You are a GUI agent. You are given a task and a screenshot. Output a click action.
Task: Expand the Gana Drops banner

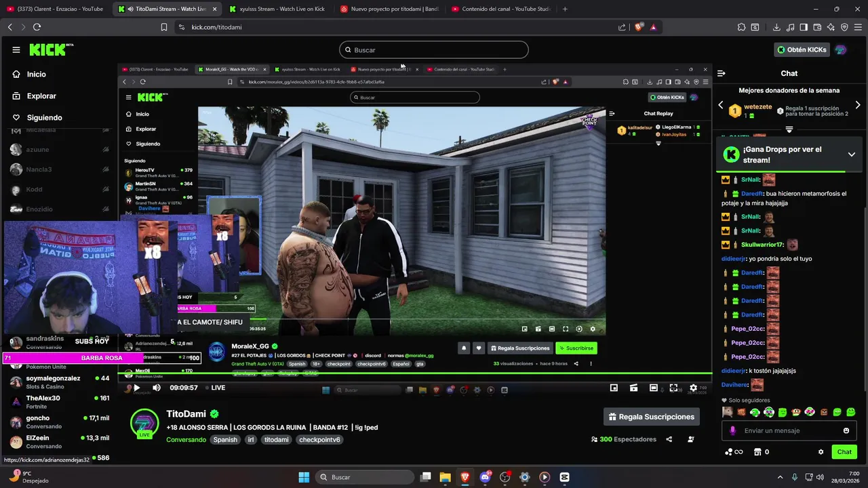click(x=851, y=155)
